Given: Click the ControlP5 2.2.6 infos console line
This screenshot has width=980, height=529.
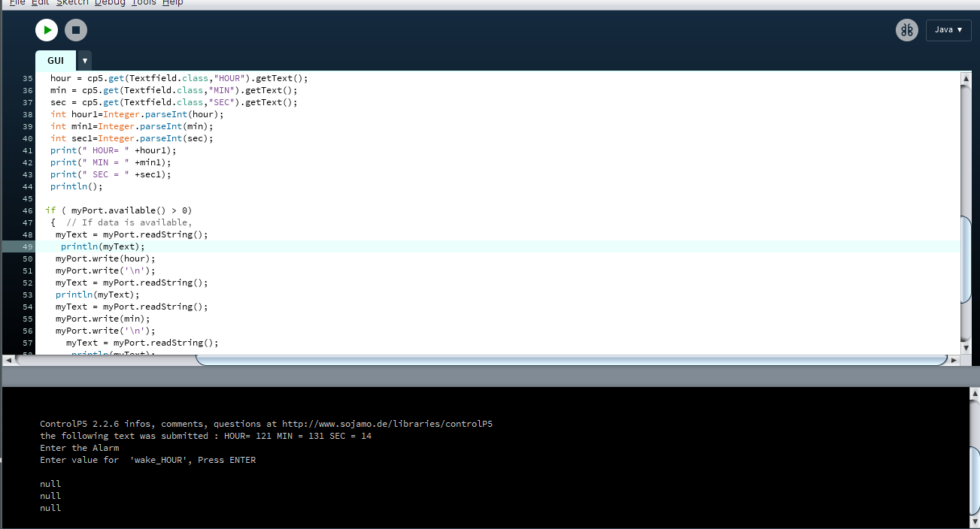Looking at the screenshot, I should [x=266, y=424].
